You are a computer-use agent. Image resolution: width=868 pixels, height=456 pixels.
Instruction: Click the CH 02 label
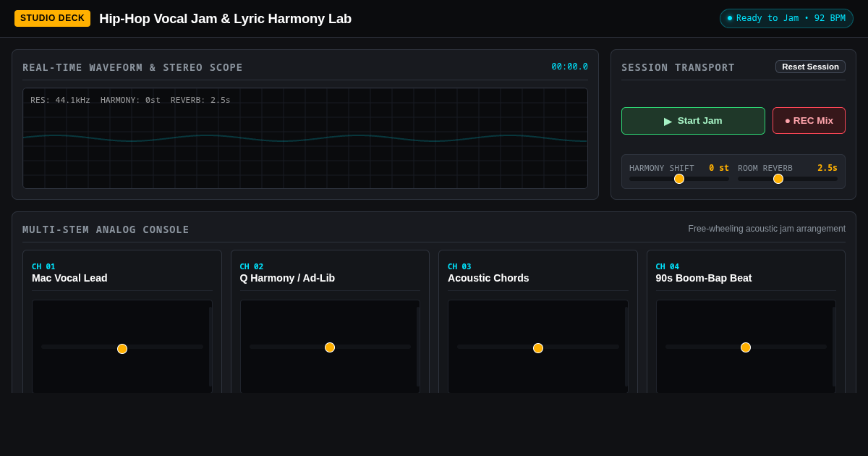(x=252, y=266)
